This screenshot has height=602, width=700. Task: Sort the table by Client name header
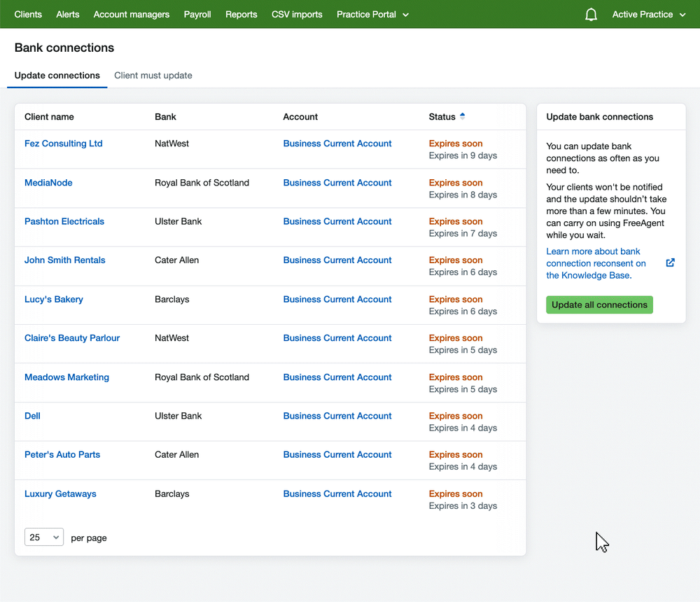tap(49, 117)
